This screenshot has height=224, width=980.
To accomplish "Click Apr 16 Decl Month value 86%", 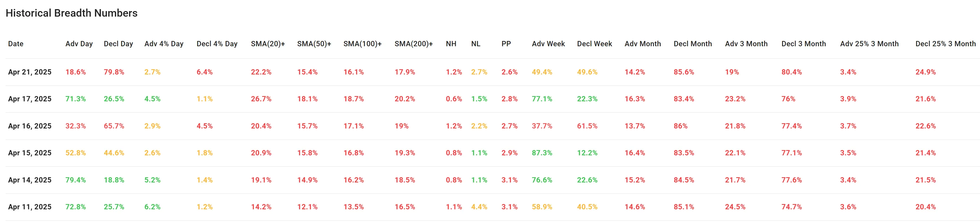I will pyautogui.click(x=680, y=126).
